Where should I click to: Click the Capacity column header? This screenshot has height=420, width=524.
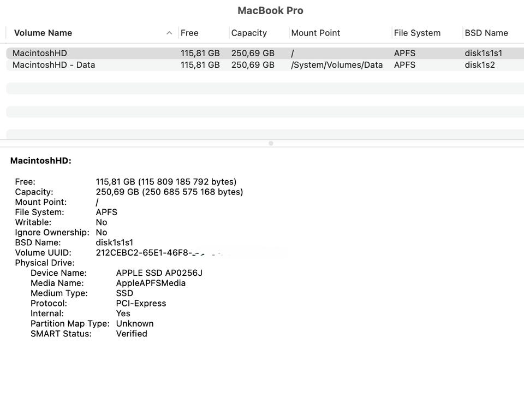pyautogui.click(x=249, y=33)
